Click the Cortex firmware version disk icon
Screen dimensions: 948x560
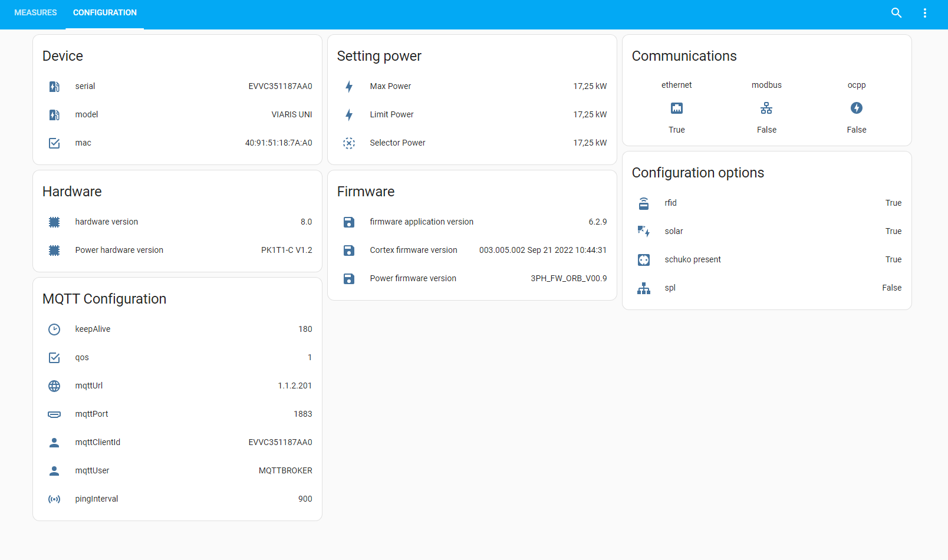coord(349,251)
